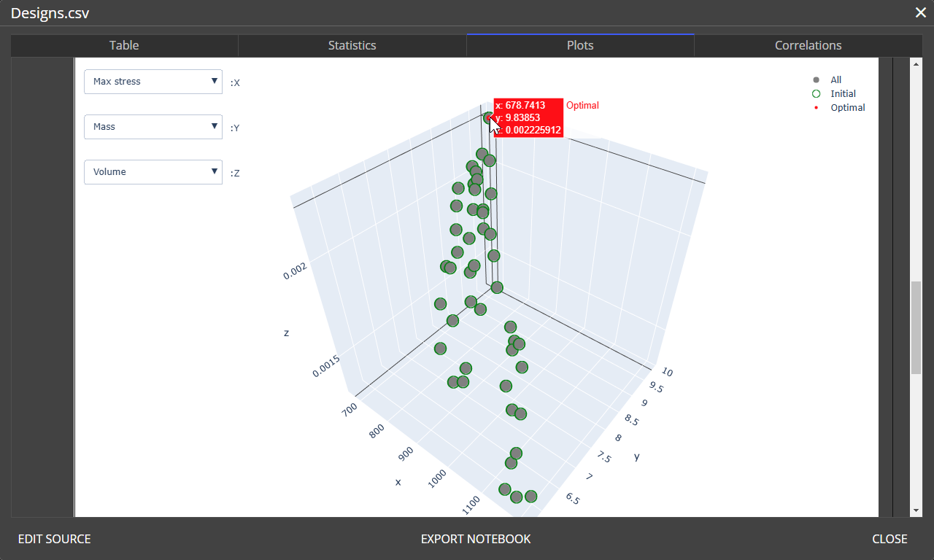Screen dimensions: 934x560
Task: Click the scrollbar up arrow
Action: 916,64
